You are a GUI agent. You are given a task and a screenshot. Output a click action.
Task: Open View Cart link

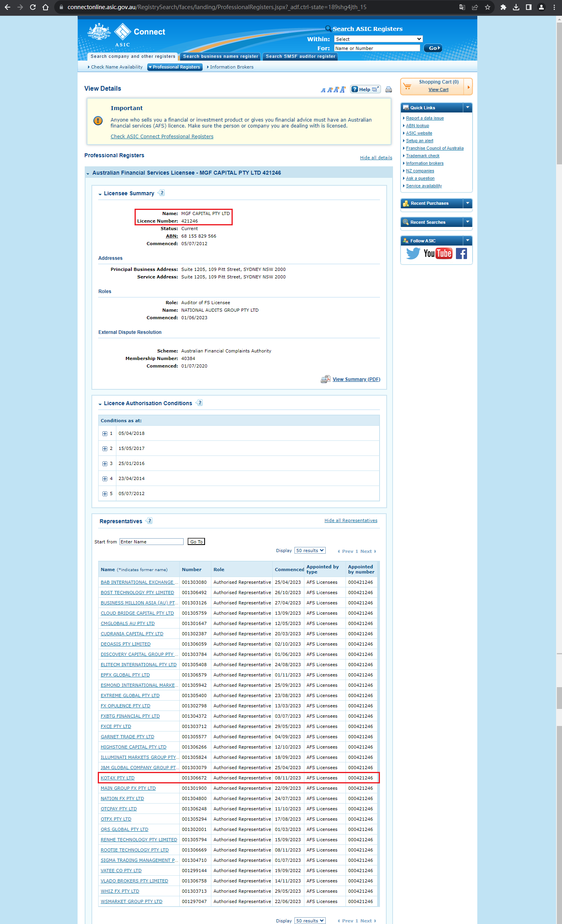coord(439,90)
